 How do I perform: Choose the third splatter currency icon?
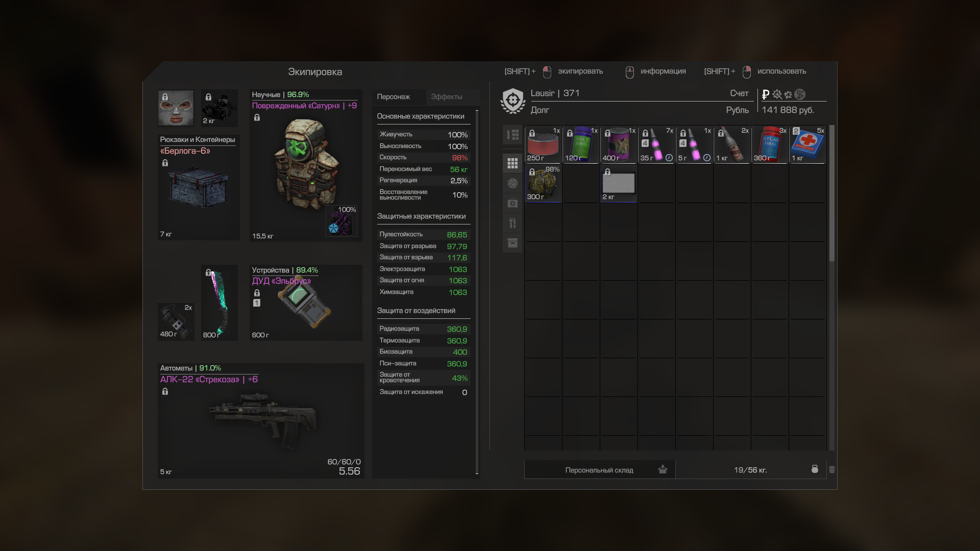[x=788, y=94]
